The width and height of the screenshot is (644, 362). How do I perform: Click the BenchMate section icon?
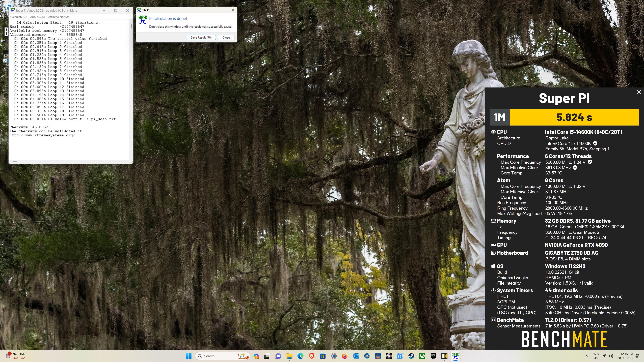[x=493, y=320]
